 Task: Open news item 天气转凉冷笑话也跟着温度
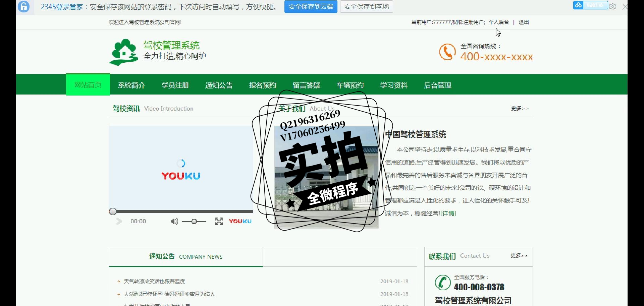pyautogui.click(x=154, y=281)
